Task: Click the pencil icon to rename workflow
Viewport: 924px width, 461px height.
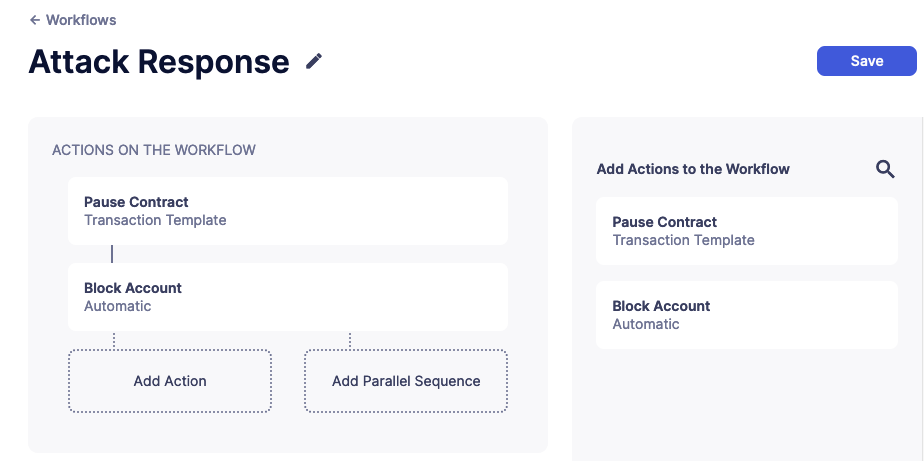Action: 314,62
